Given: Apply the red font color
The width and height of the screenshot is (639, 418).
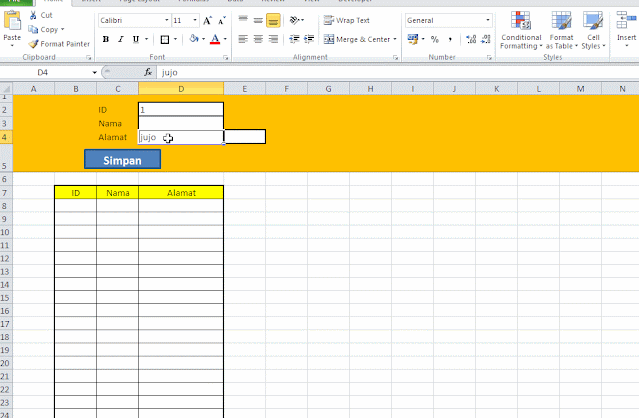Looking at the screenshot, I should pyautogui.click(x=215, y=39).
